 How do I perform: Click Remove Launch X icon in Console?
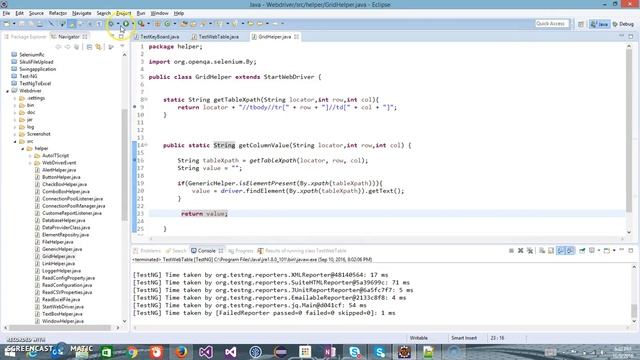coord(520,251)
